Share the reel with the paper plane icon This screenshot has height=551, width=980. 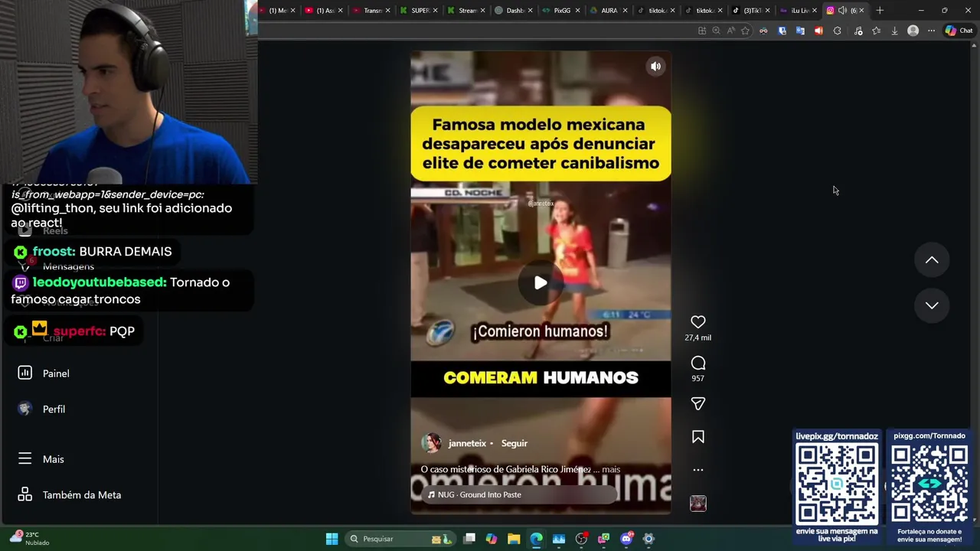click(x=697, y=403)
